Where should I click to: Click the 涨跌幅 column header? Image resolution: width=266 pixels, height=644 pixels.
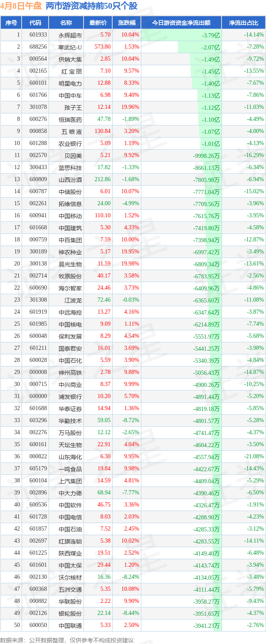[x=127, y=23]
